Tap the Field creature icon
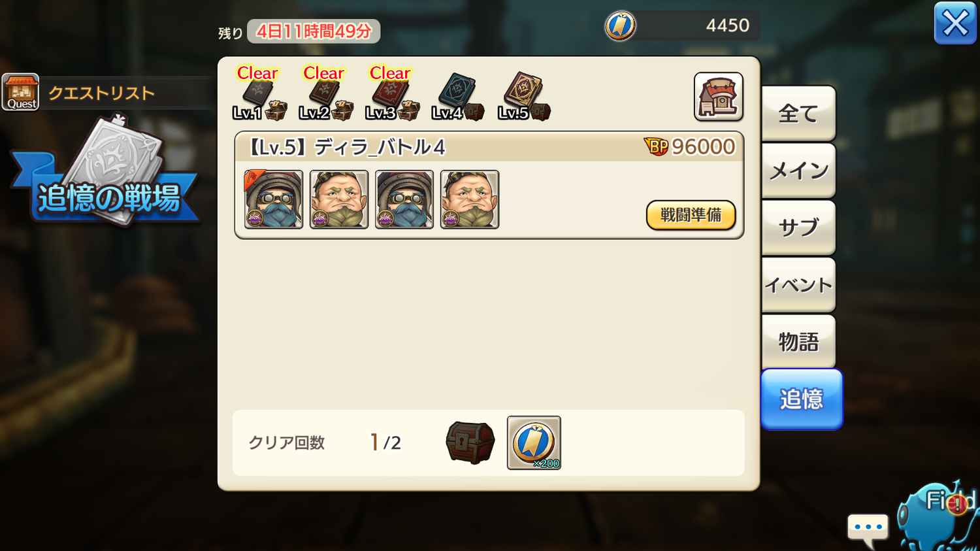 [938, 516]
